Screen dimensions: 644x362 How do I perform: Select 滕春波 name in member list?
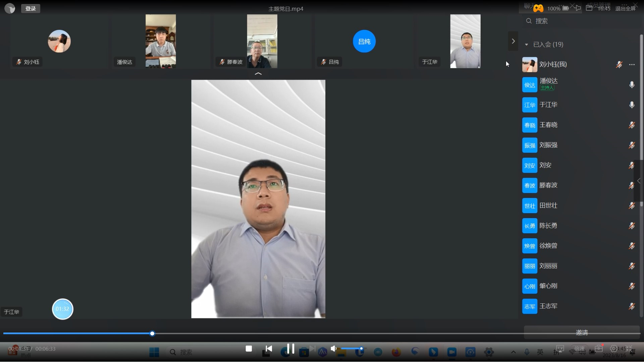(548, 185)
